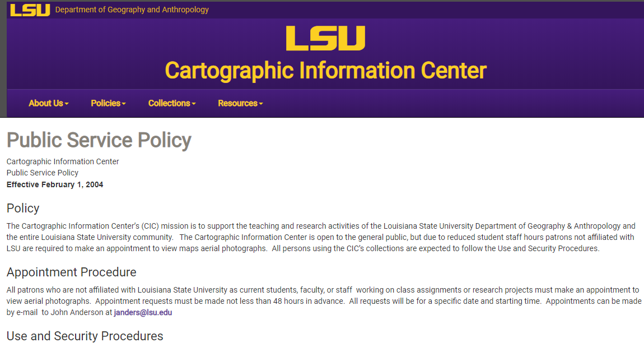Click the Public Service Policy page heading
This screenshot has height=347, width=644.
coord(99,141)
